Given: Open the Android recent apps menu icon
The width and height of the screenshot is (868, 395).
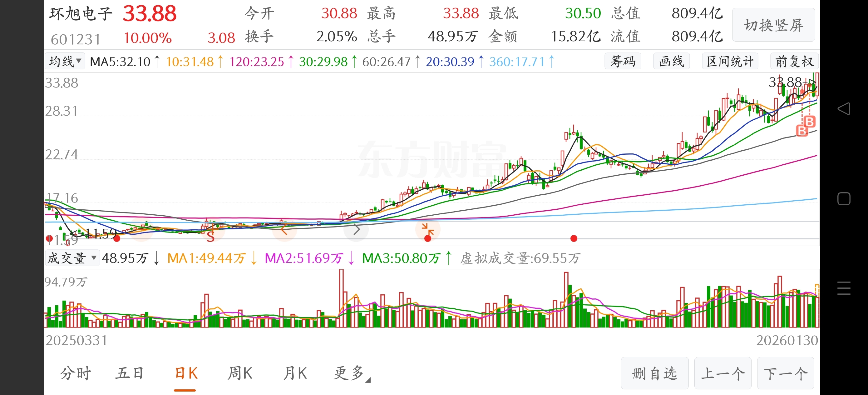Looking at the screenshot, I should 844,288.
